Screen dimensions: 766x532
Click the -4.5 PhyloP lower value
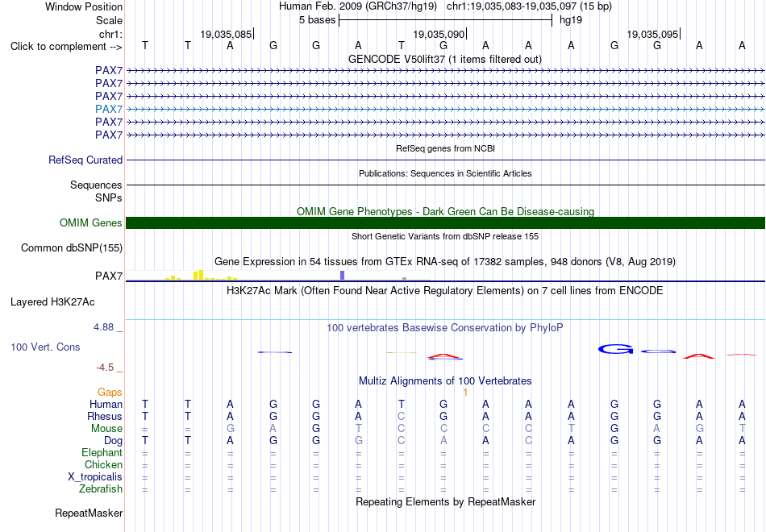(105, 368)
